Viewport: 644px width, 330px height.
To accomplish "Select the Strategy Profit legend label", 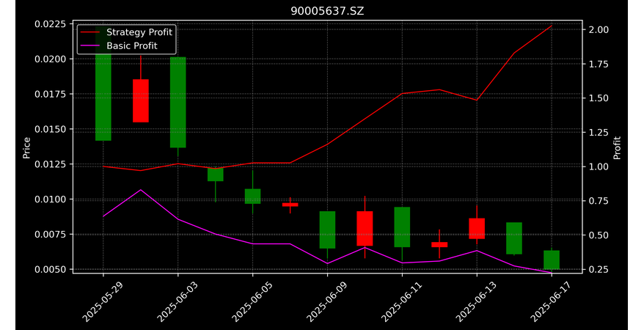I will pos(139,32).
